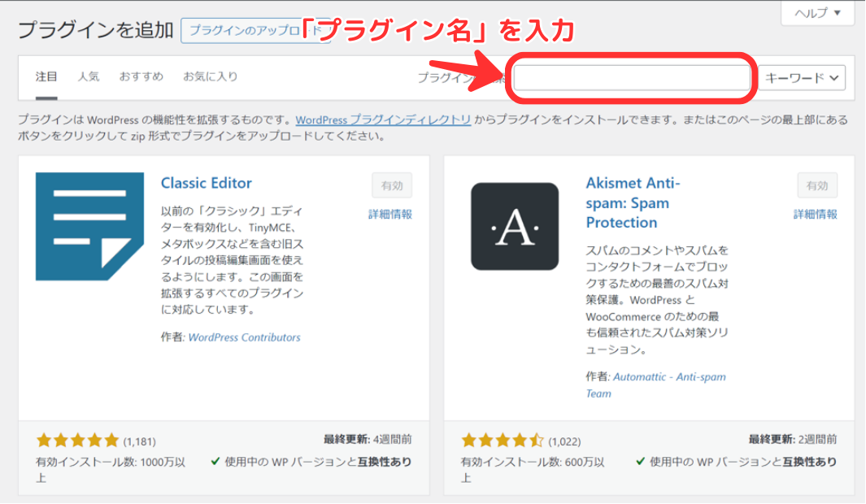Click the 有効 button for Classic Editor

[x=392, y=185]
